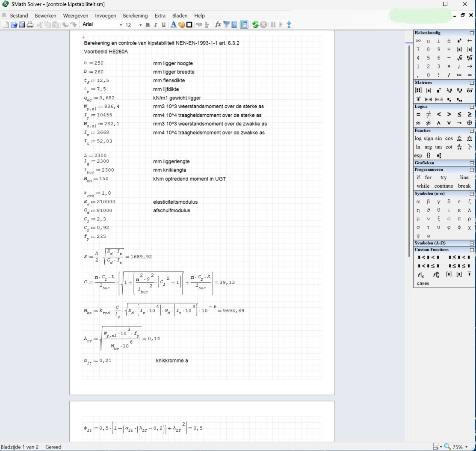Insert a matrix from the Matrices panel
This screenshot has height=451, width=476.
pyautogui.click(x=418, y=90)
